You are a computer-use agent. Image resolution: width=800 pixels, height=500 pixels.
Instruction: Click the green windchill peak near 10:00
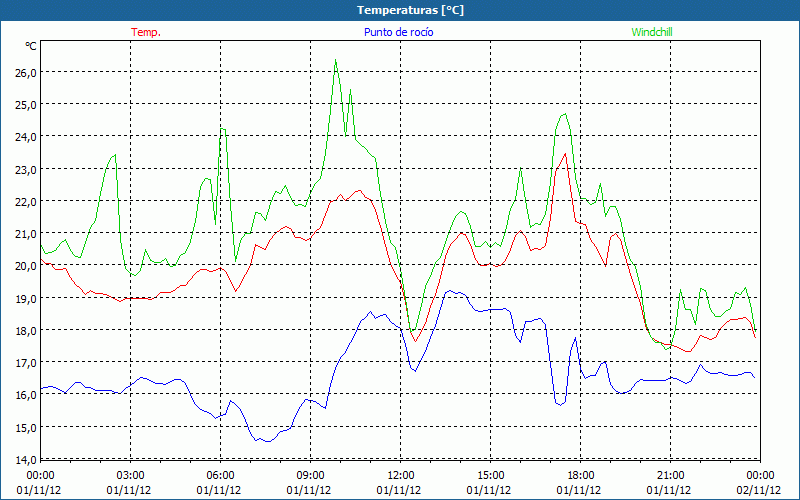[335, 60]
